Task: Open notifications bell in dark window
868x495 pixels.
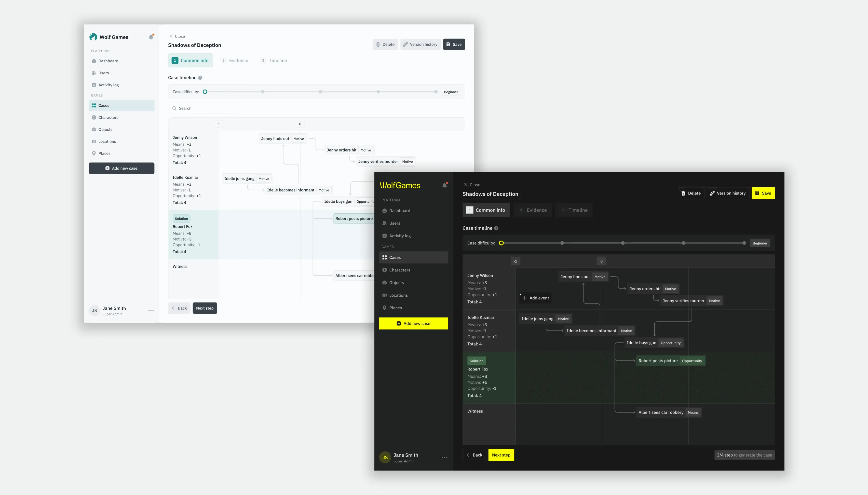Action: (444, 185)
